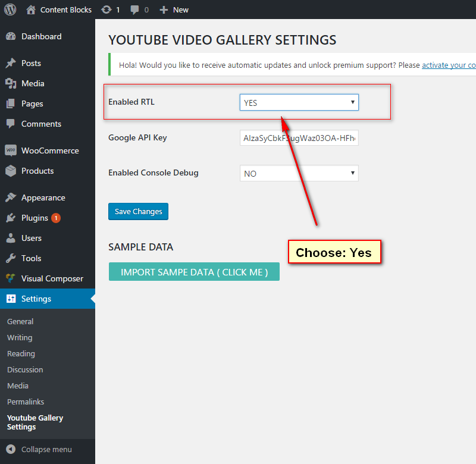Image resolution: width=476 pixels, height=464 pixels.
Task: Click the Plugins update count badge
Action: click(x=56, y=218)
